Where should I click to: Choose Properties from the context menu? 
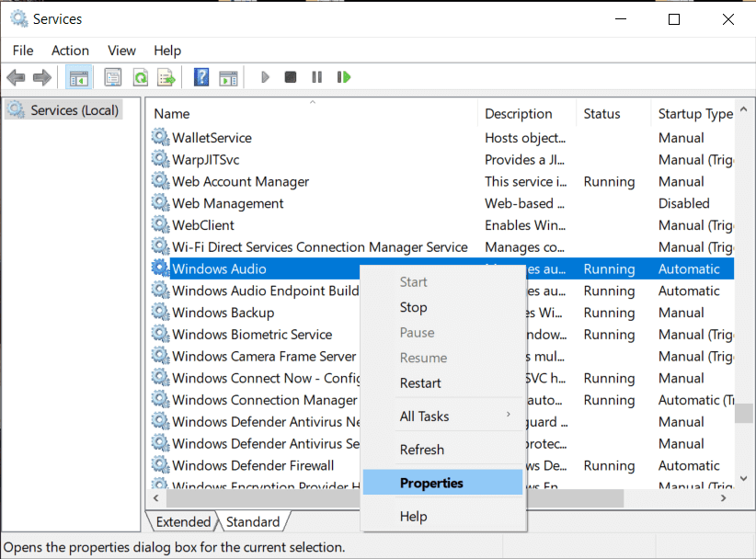pos(433,483)
